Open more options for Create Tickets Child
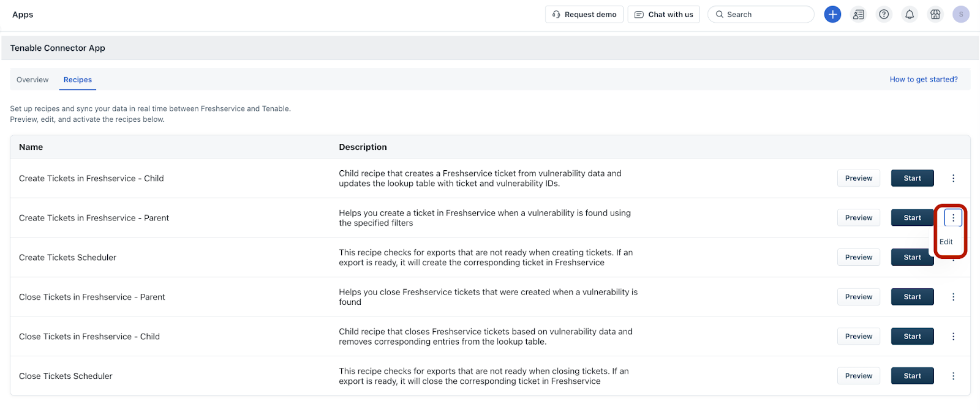Viewport: 980px width, 412px height. coord(953,178)
